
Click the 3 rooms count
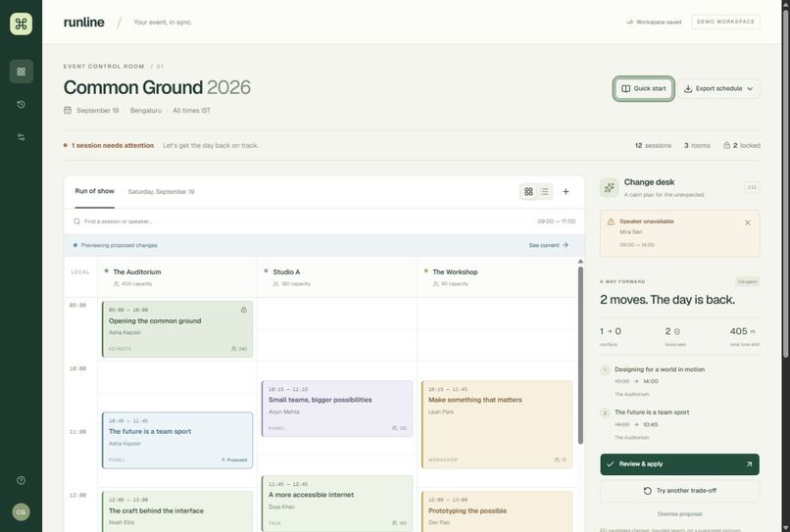(697, 146)
